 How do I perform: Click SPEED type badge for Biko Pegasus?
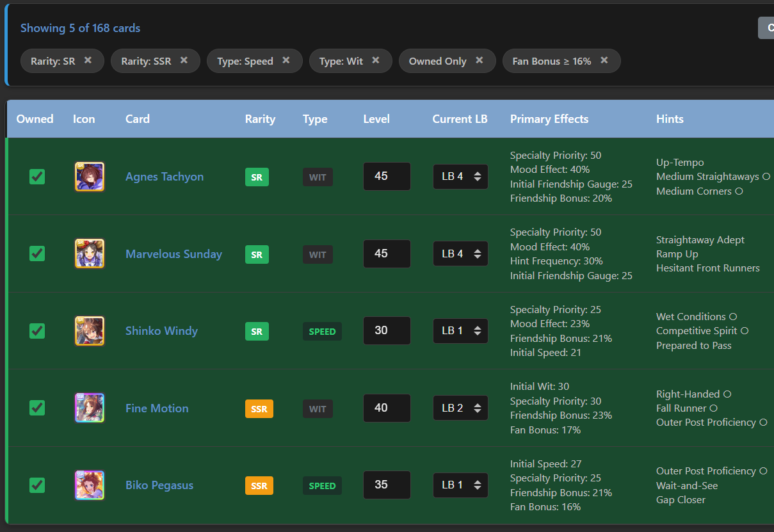pyautogui.click(x=322, y=485)
